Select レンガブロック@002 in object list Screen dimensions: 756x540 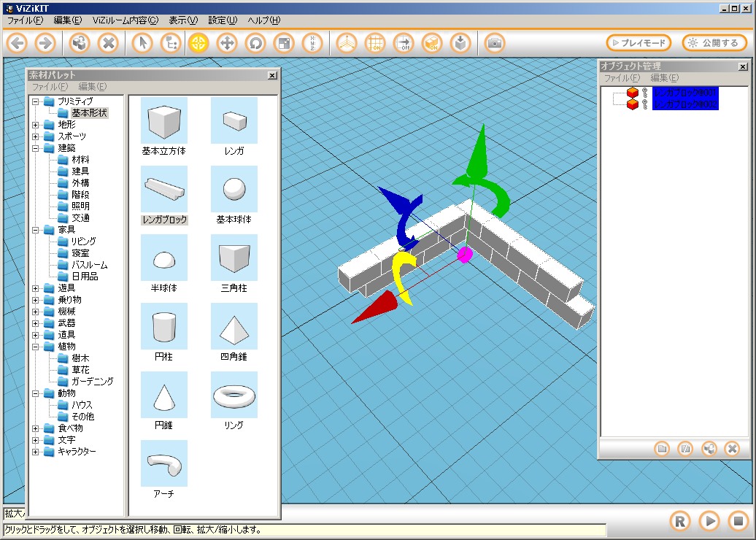[685, 104]
